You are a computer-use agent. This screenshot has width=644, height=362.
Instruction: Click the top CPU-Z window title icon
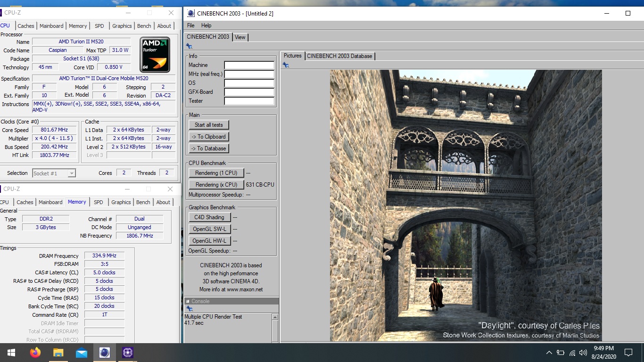point(1,13)
